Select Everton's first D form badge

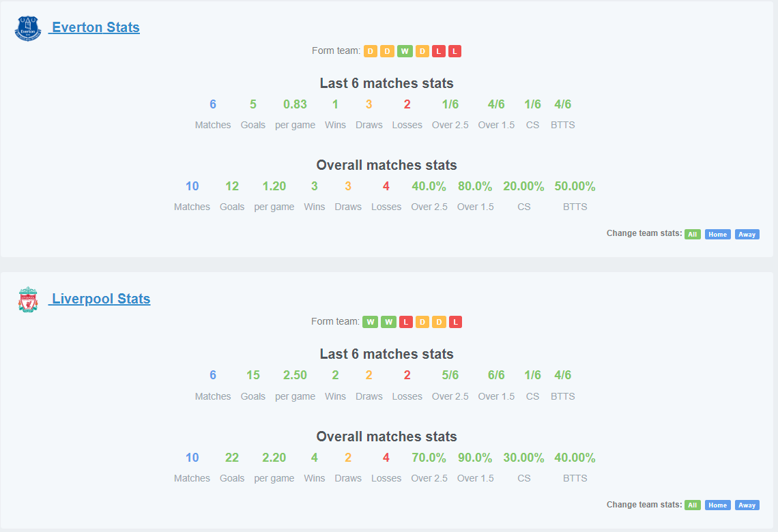[x=371, y=51]
